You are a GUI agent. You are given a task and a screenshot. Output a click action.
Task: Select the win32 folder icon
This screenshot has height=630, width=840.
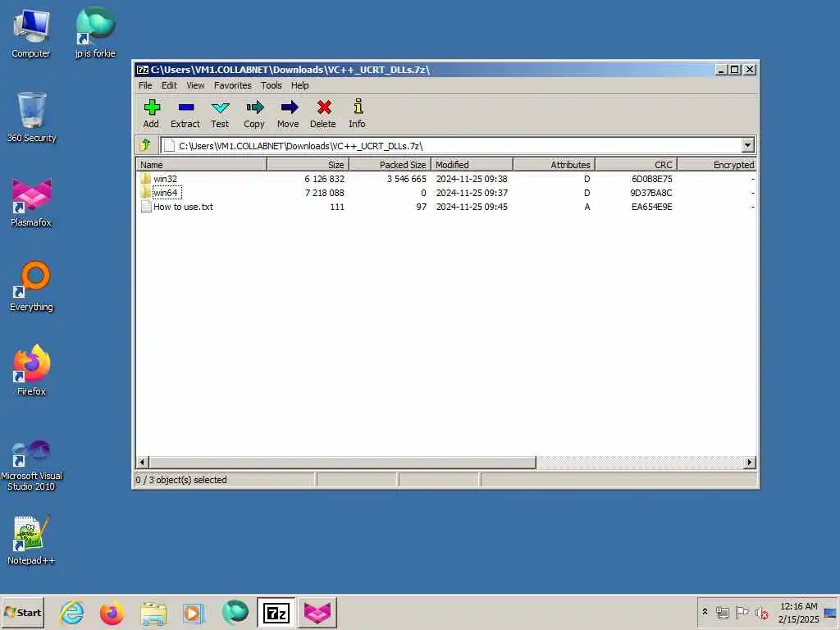tap(146, 178)
